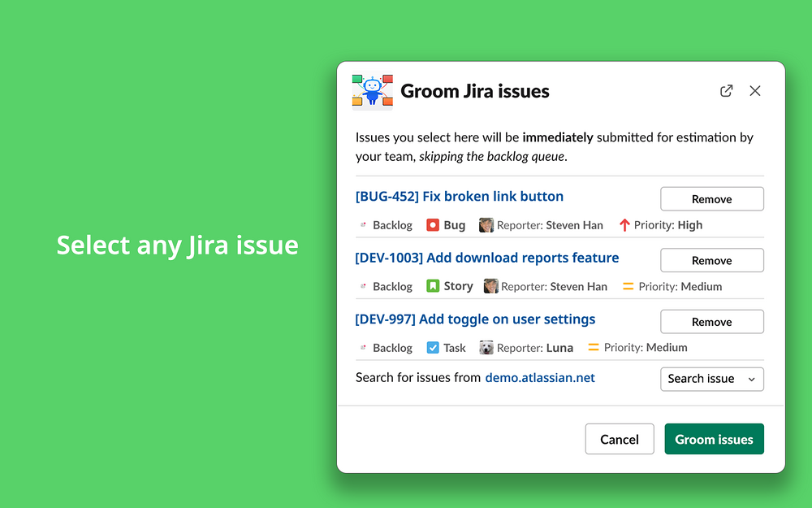Click the blue Task checkmark icon on DEV-997
This screenshot has width=812, height=508.
click(x=433, y=347)
